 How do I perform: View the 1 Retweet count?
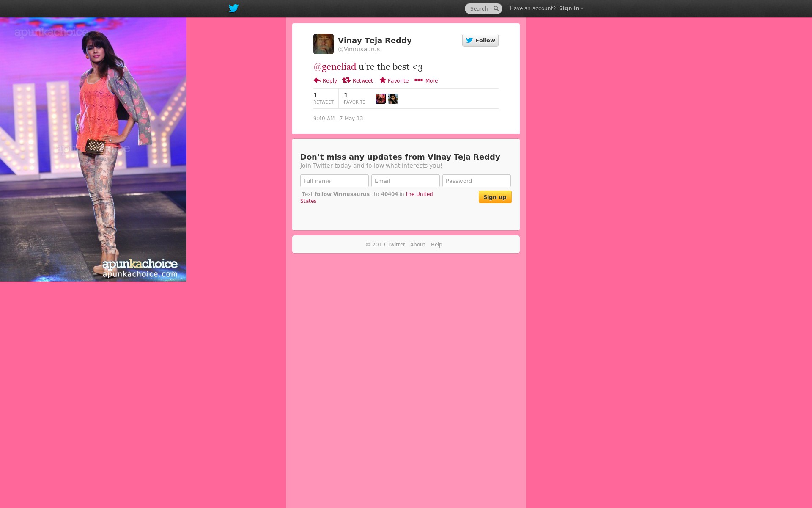(324, 98)
